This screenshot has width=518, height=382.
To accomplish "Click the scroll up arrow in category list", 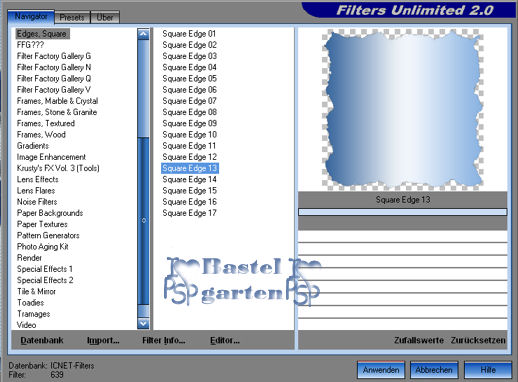I will tap(143, 34).
